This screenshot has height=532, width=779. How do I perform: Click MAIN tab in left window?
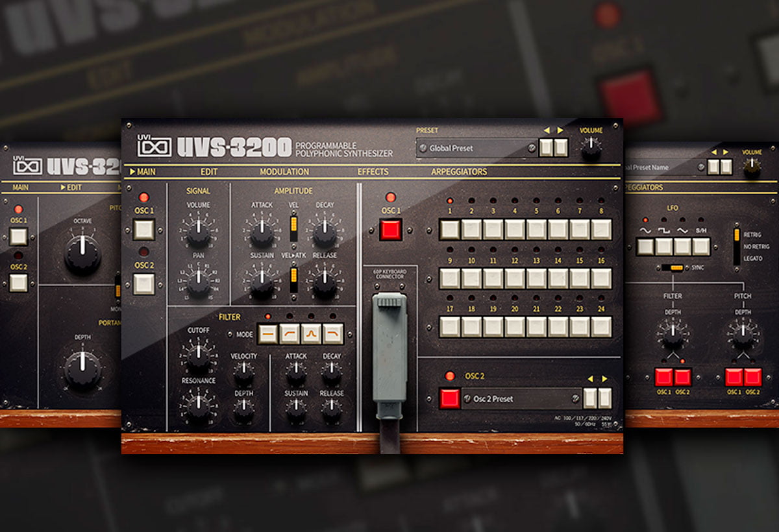pos(20,187)
